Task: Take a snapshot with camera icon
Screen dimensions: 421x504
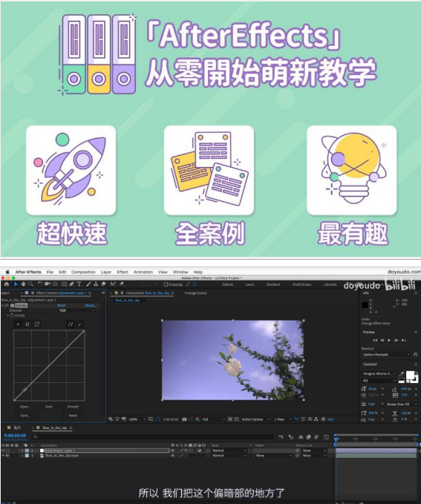Action: pos(184,419)
